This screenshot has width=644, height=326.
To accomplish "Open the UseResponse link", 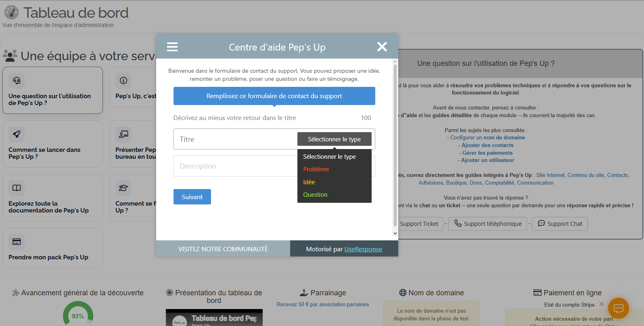I will [363, 249].
